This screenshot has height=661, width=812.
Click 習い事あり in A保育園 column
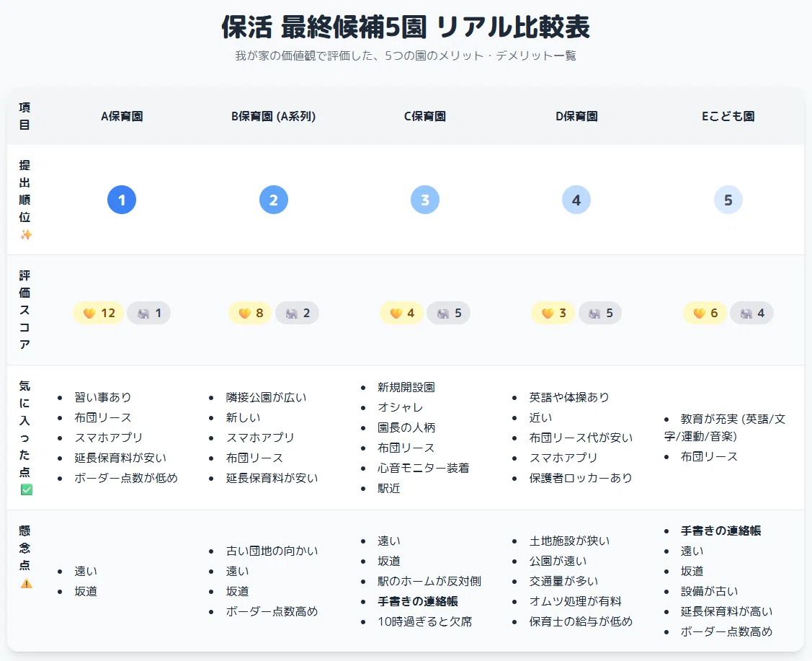(102, 396)
